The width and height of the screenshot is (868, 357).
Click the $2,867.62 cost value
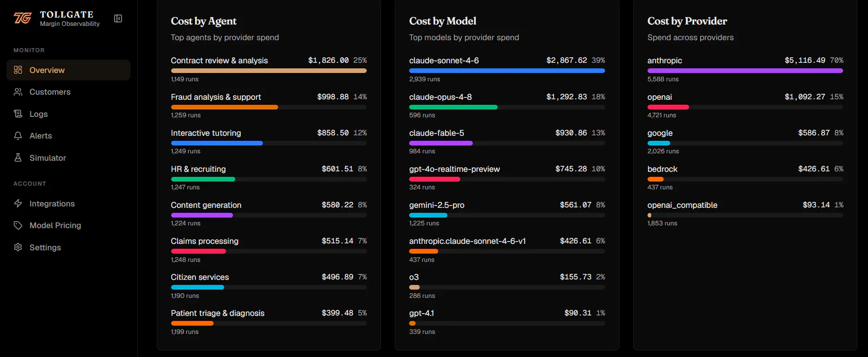click(x=567, y=61)
